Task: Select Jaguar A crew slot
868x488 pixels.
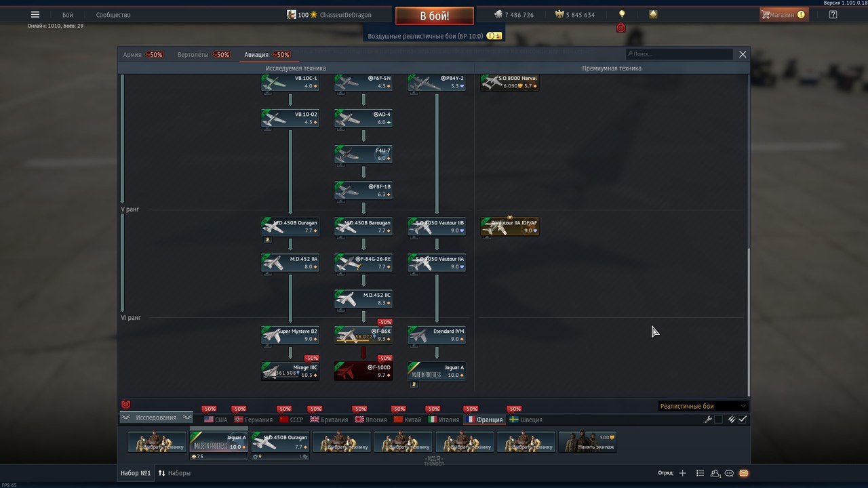Action: pyautogui.click(x=218, y=442)
